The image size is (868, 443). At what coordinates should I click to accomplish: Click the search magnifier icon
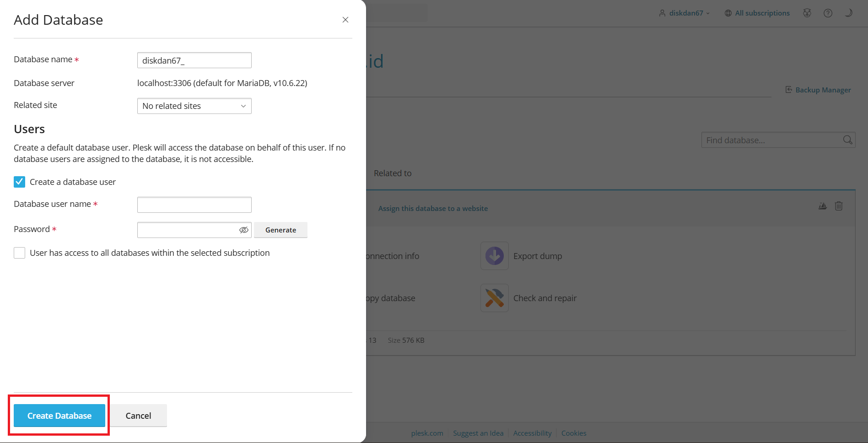[847, 140]
